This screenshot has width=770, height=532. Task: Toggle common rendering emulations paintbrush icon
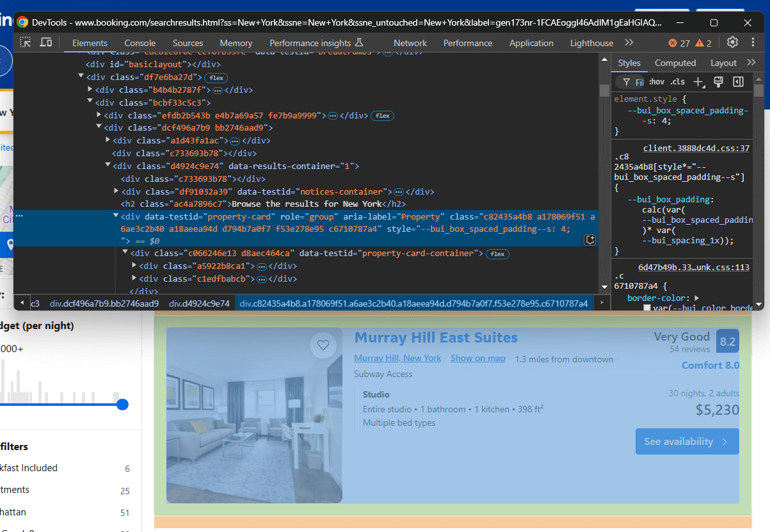pos(718,82)
